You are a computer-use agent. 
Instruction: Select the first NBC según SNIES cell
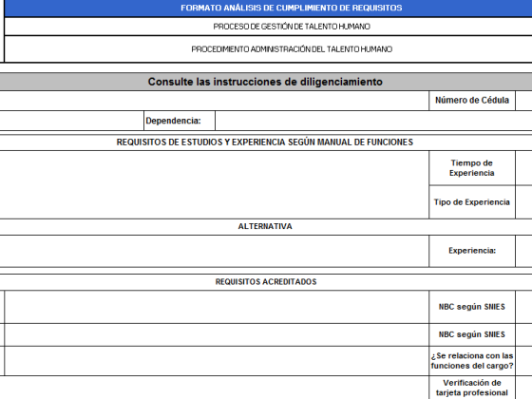pos(472,307)
